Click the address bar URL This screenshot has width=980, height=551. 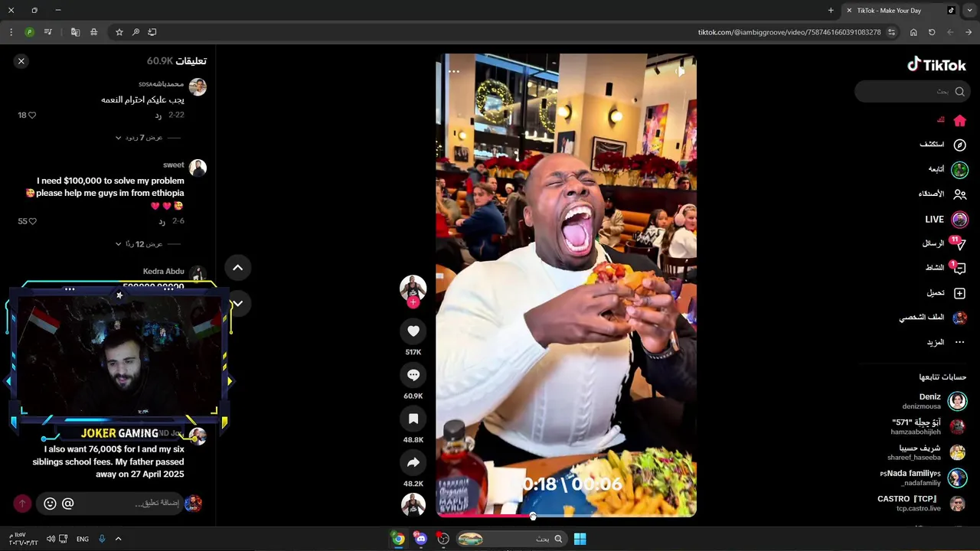coord(789,32)
